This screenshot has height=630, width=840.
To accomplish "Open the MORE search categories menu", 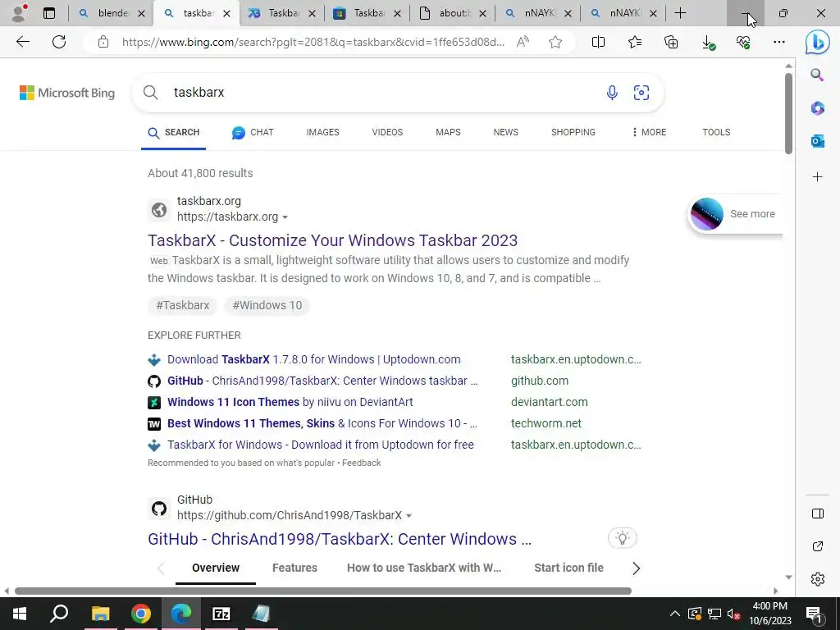I will click(649, 132).
